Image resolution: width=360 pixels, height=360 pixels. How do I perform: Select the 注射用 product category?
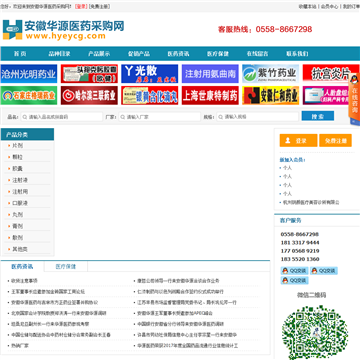[x=20, y=192]
